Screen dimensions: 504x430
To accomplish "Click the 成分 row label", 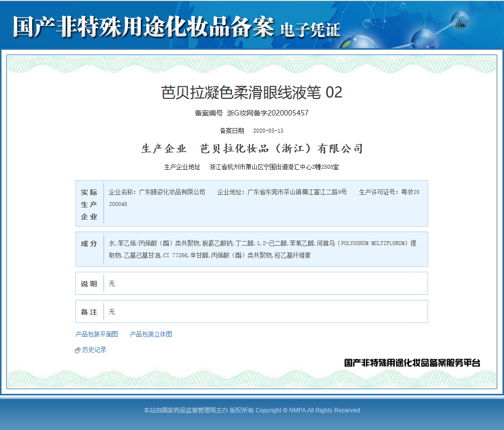I will 89,244.
